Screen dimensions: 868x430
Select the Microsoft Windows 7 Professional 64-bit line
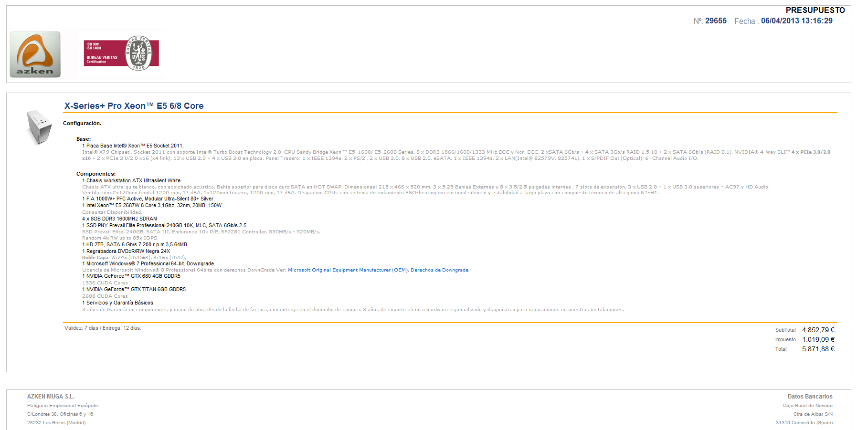pyautogui.click(x=148, y=264)
